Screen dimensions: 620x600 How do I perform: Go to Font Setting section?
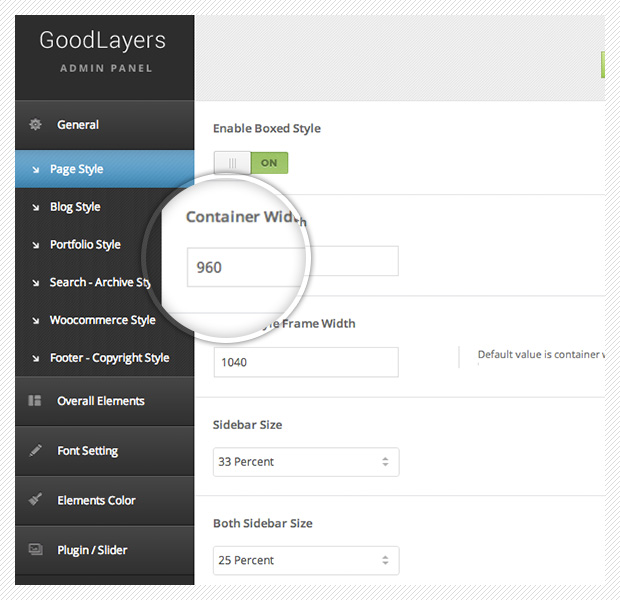coord(87,451)
